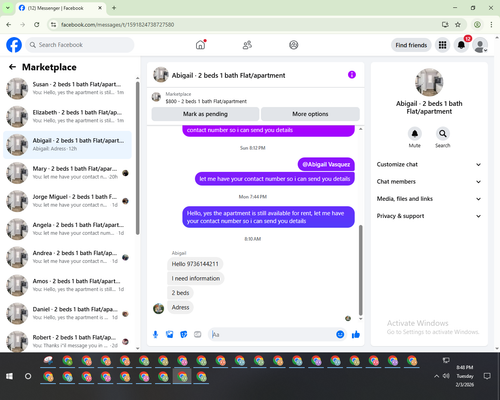Click the message input box
Image resolution: width=500 pixels, height=400 pixels.
(272, 334)
